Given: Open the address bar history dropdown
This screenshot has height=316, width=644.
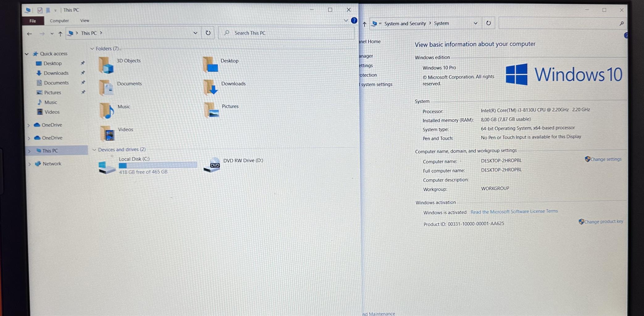Looking at the screenshot, I should coord(195,33).
